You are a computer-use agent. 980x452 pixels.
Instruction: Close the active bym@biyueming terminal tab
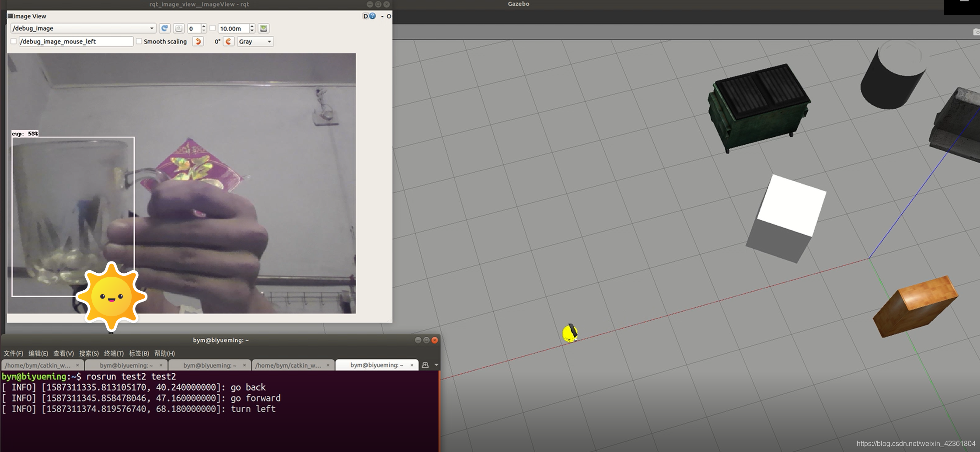click(412, 365)
